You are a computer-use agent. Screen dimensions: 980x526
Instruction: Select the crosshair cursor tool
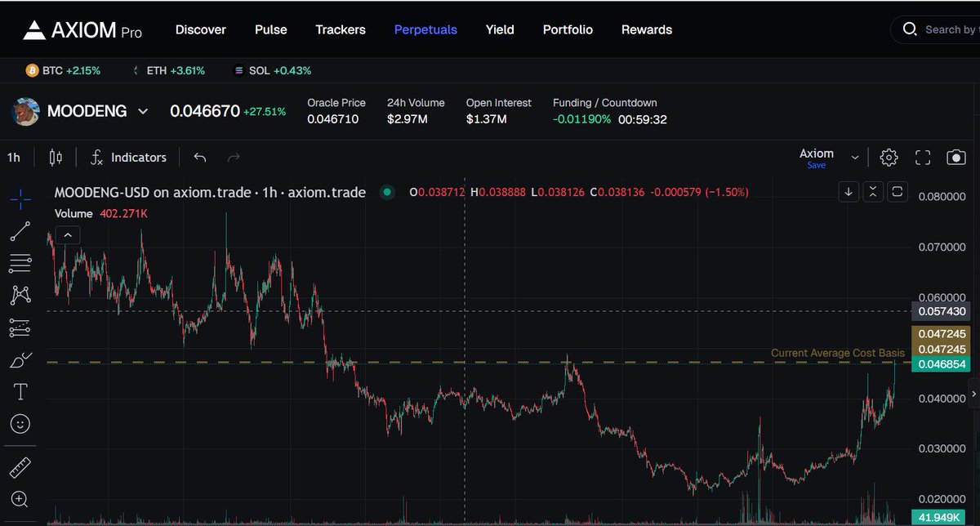point(20,198)
